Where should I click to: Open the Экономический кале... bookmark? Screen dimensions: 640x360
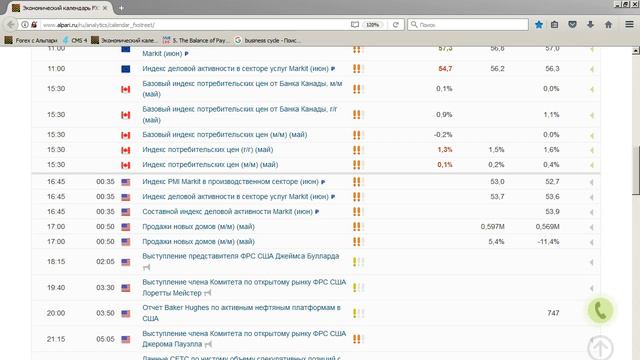coord(124,40)
